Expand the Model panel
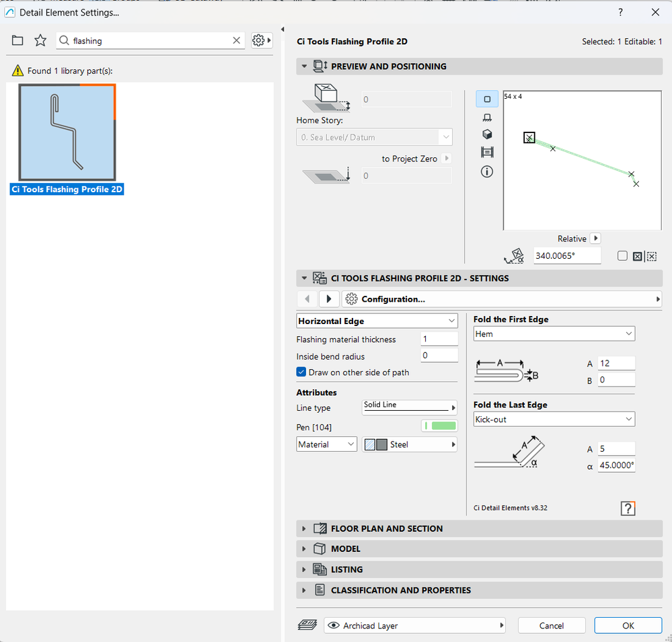 tap(304, 549)
